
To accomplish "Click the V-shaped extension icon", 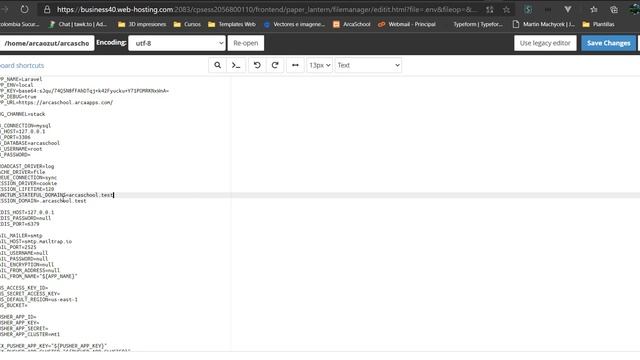I will [568, 9].
